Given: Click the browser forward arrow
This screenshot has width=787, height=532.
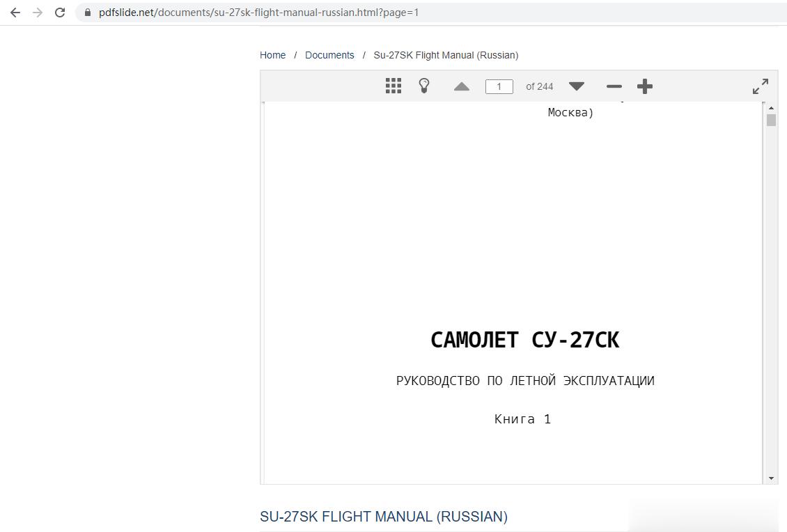Looking at the screenshot, I should point(38,13).
